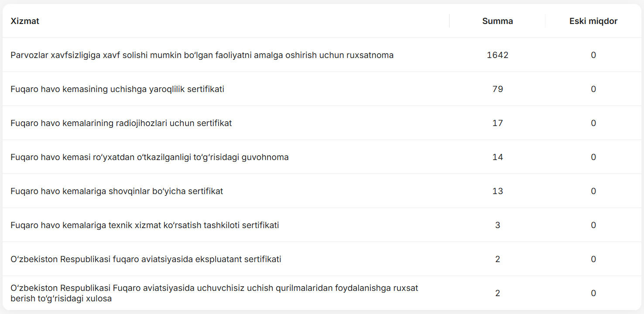Click Eski miqdor value for the ruxsatnoma row

(x=593, y=55)
